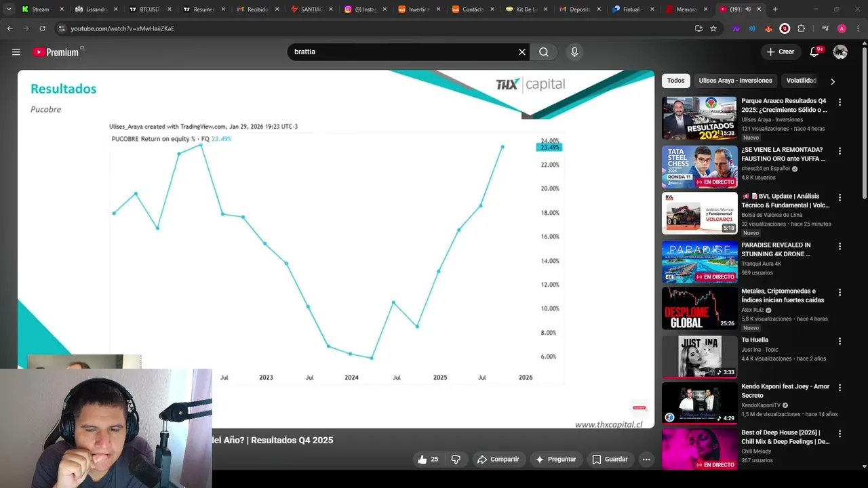View site information icon in address bar
The image size is (868, 488).
[62, 28]
